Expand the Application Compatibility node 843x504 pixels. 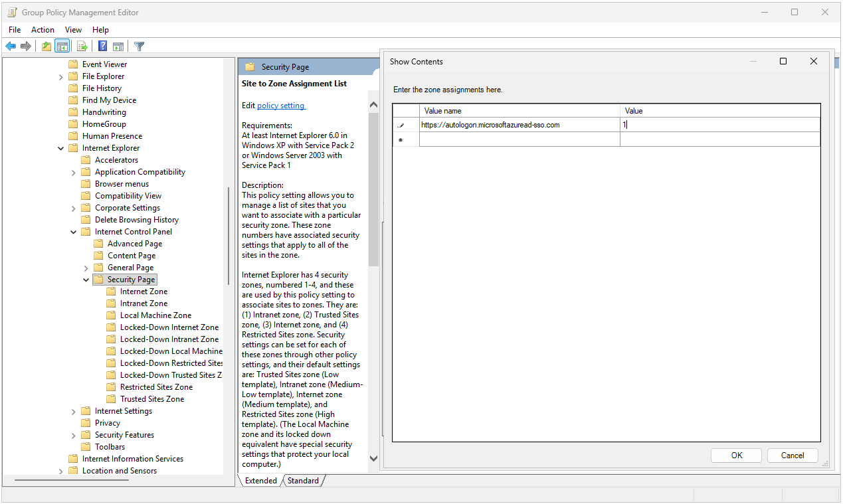tap(74, 172)
